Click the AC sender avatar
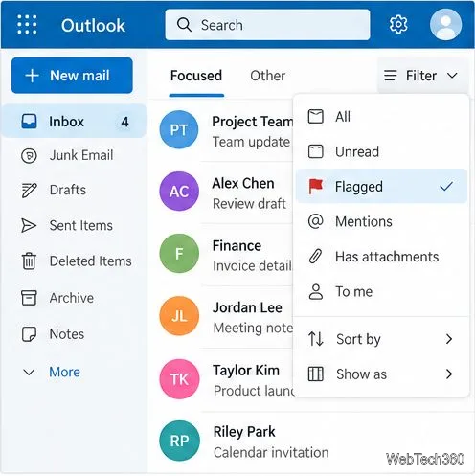The image size is (475, 476). point(179,192)
